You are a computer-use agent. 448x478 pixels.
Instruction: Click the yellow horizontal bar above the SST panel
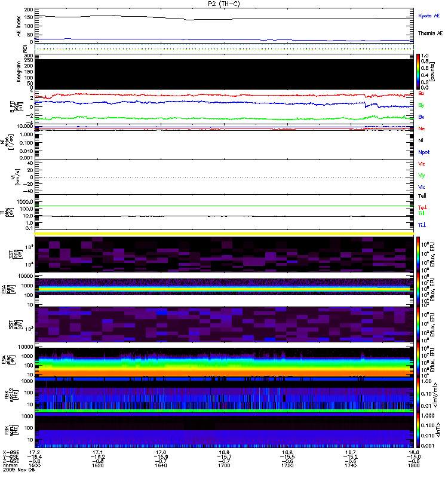point(224,234)
